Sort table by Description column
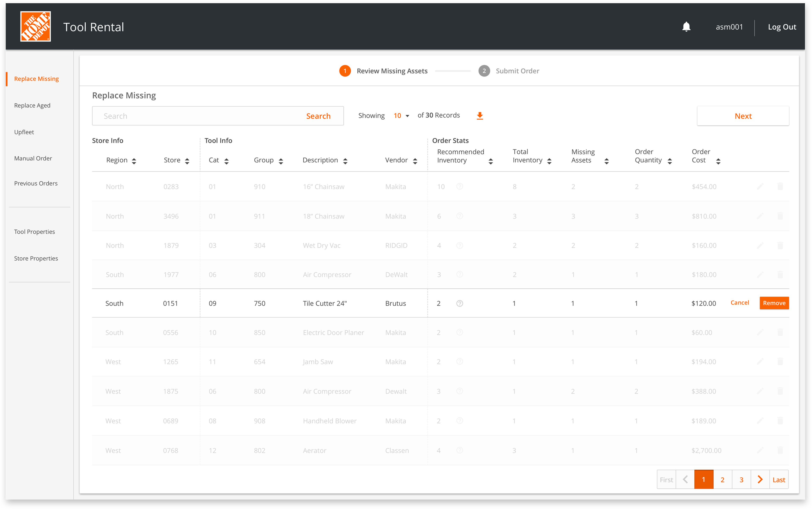Screen dimensions: 812x509 345,161
